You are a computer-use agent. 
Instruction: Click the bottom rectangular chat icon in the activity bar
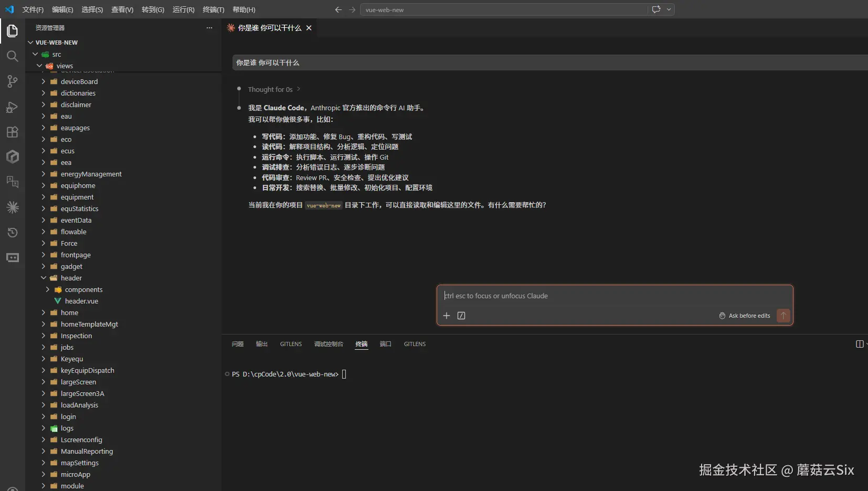tap(13, 258)
